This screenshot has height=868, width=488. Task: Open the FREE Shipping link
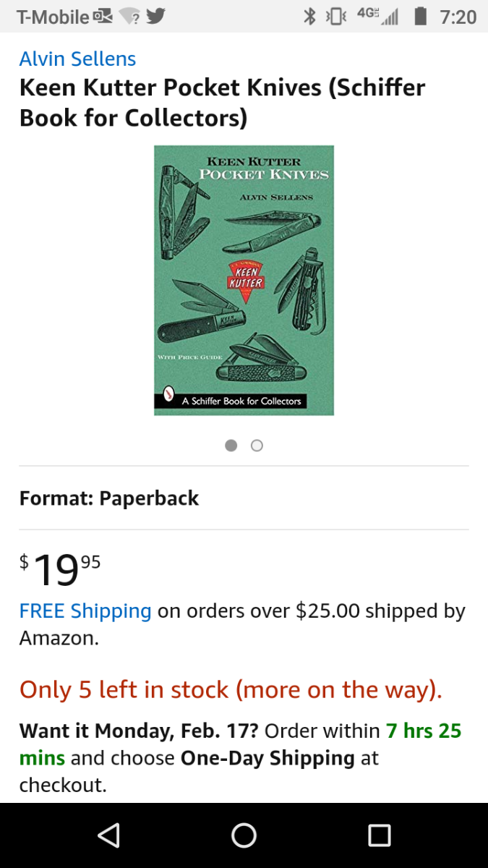pyautogui.click(x=85, y=611)
